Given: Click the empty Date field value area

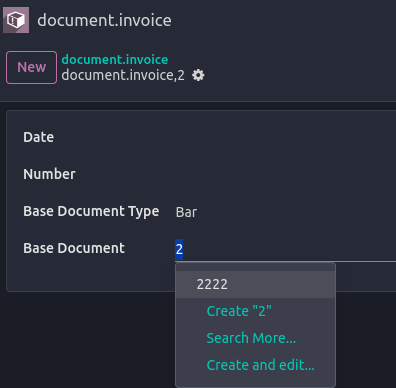Looking at the screenshot, I should [x=285, y=137].
